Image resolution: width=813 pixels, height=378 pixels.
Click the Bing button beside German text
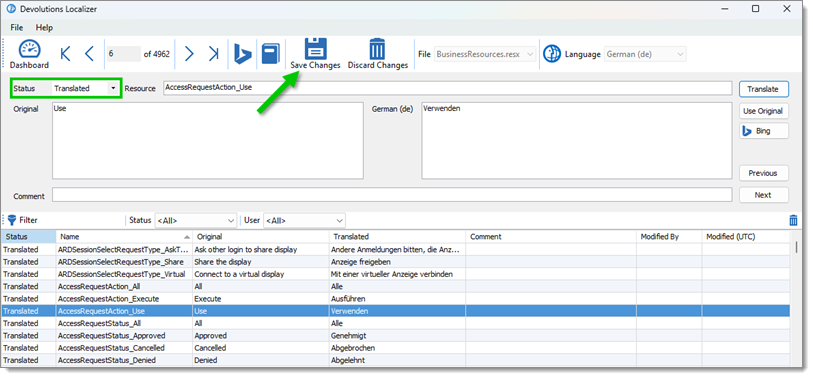point(763,131)
